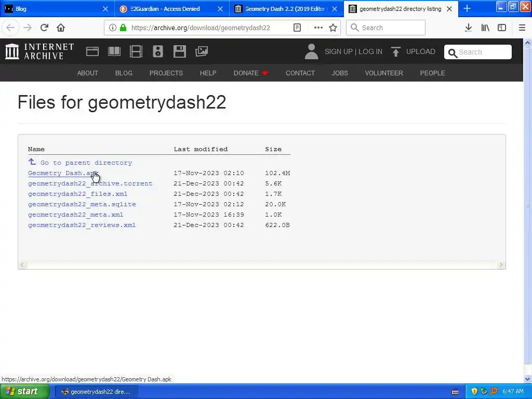Click the browser toolbar Search field

coord(385,28)
